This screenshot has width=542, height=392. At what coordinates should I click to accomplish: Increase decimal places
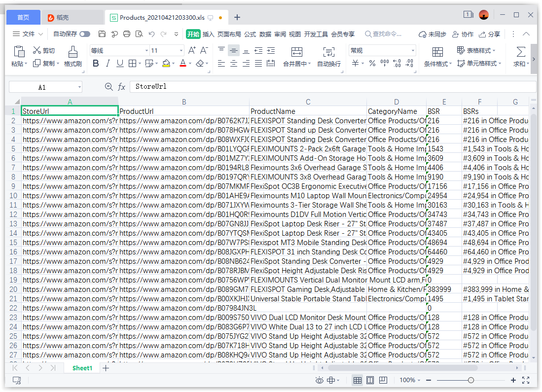click(397, 63)
